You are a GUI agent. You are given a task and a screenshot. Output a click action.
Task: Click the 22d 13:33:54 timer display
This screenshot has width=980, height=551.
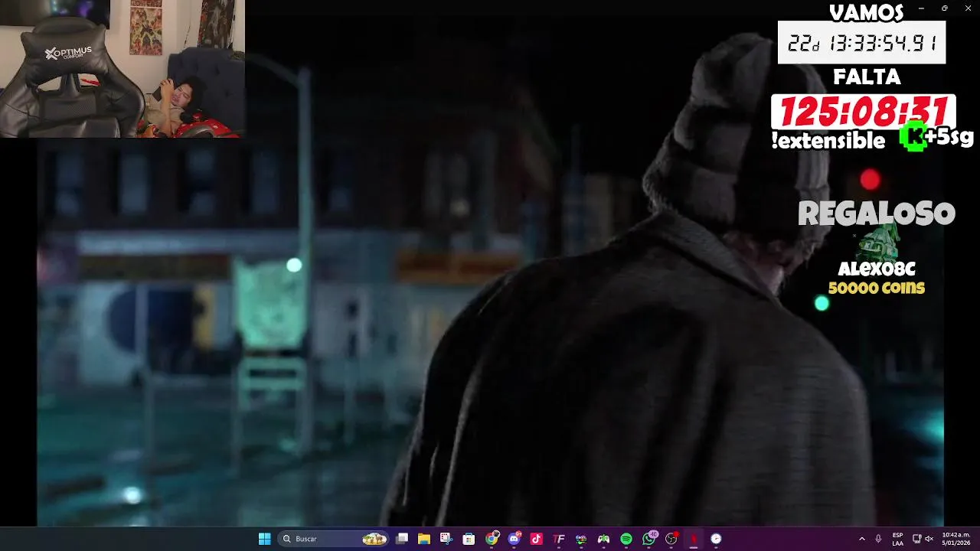862,43
